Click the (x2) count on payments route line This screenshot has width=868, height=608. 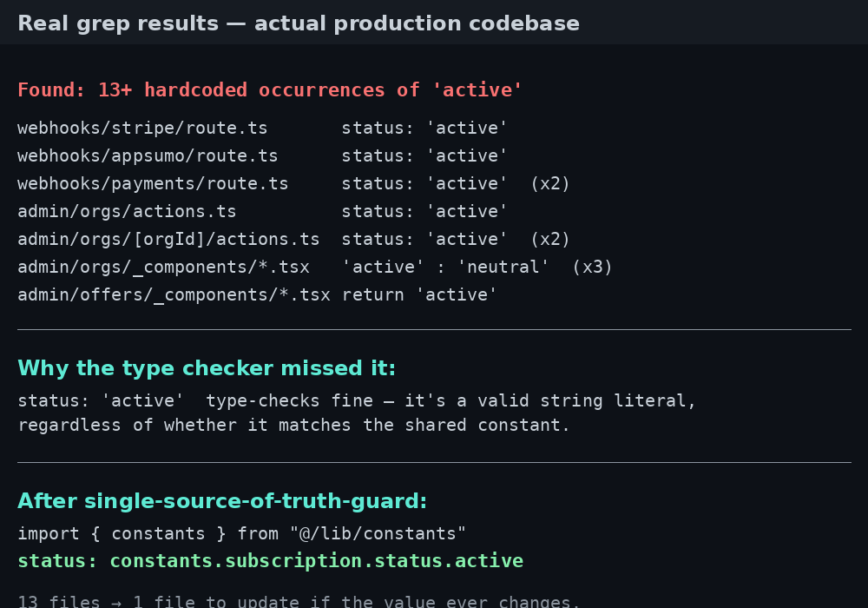549,183
